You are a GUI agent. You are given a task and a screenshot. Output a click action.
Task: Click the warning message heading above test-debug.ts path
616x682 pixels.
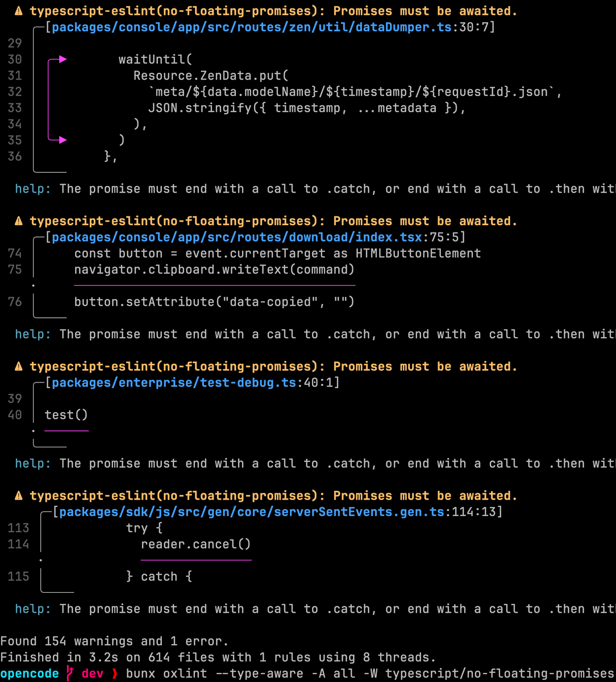273,367
